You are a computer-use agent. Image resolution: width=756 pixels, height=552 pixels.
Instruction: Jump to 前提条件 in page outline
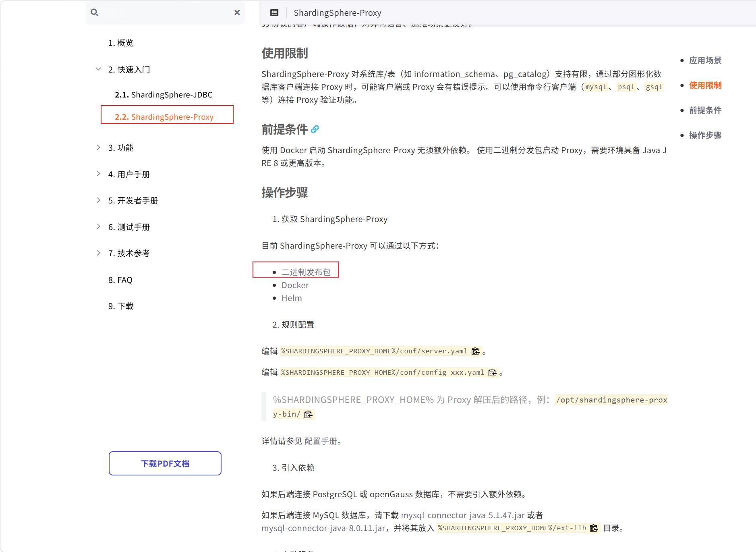pyautogui.click(x=705, y=110)
